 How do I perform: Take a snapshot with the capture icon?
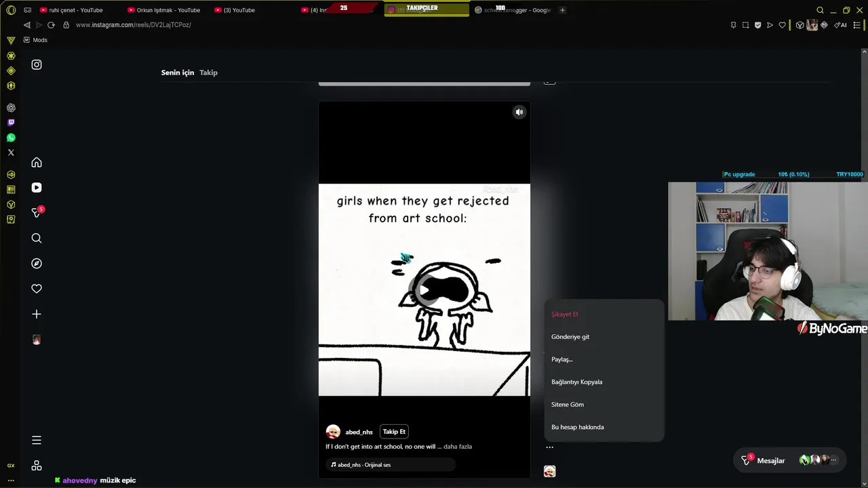(x=745, y=25)
